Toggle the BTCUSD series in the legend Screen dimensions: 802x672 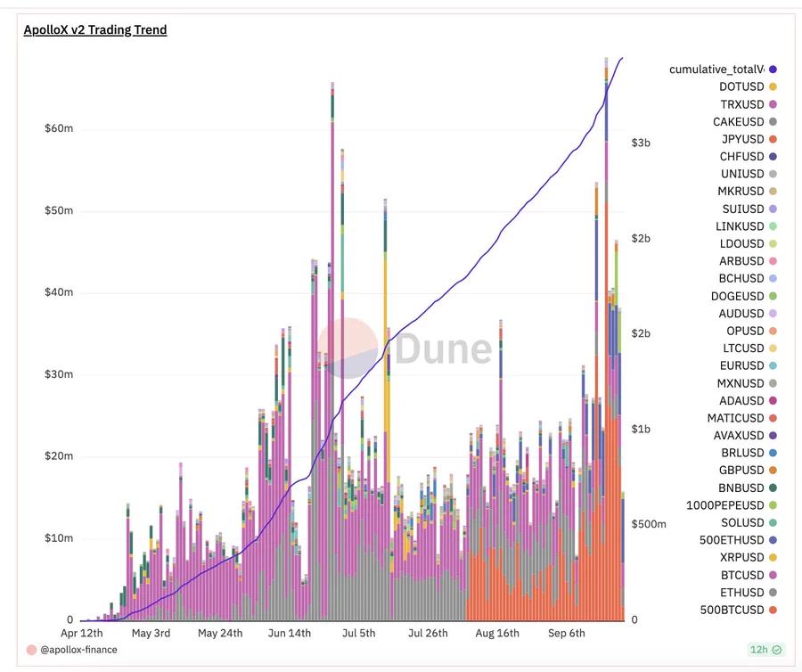(741, 576)
